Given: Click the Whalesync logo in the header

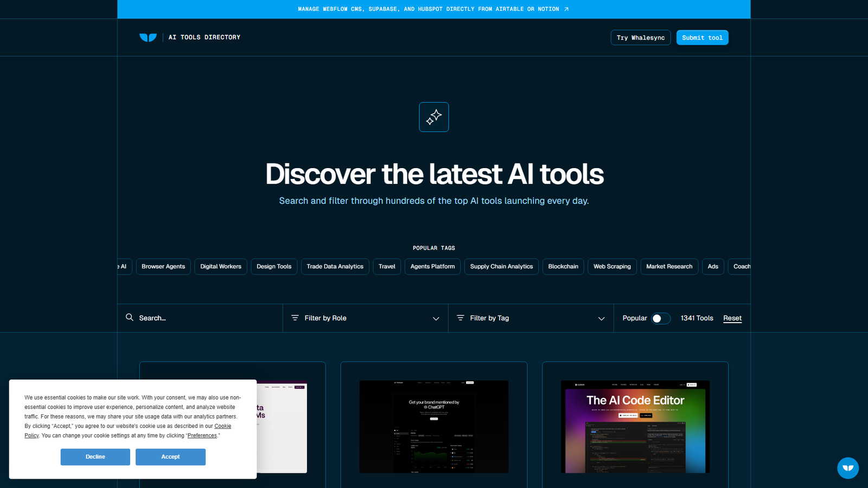Looking at the screenshot, I should point(148,37).
